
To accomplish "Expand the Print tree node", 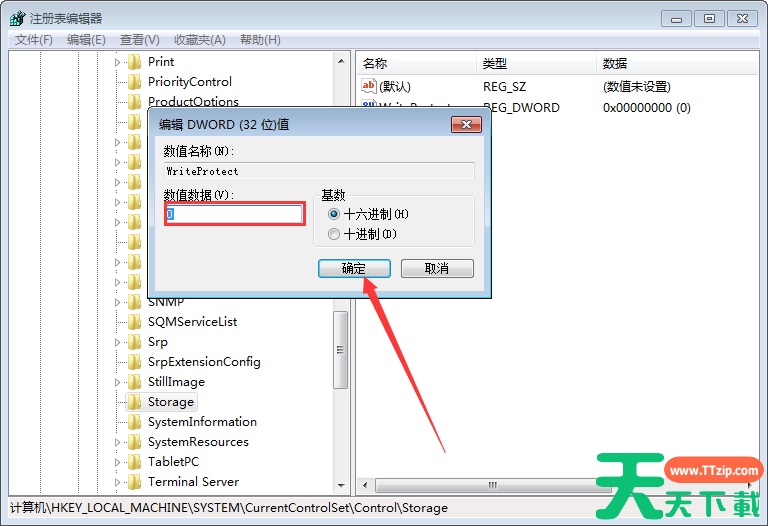I will coord(117,62).
